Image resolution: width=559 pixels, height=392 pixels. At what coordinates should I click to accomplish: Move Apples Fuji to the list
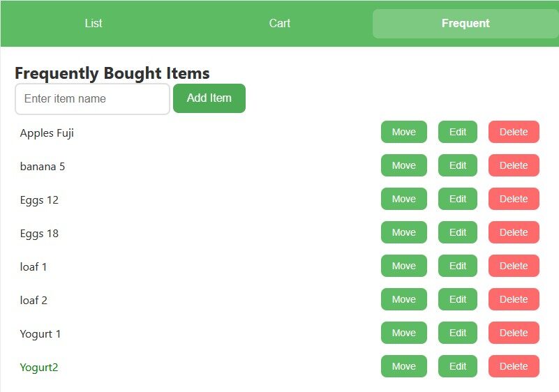(403, 132)
